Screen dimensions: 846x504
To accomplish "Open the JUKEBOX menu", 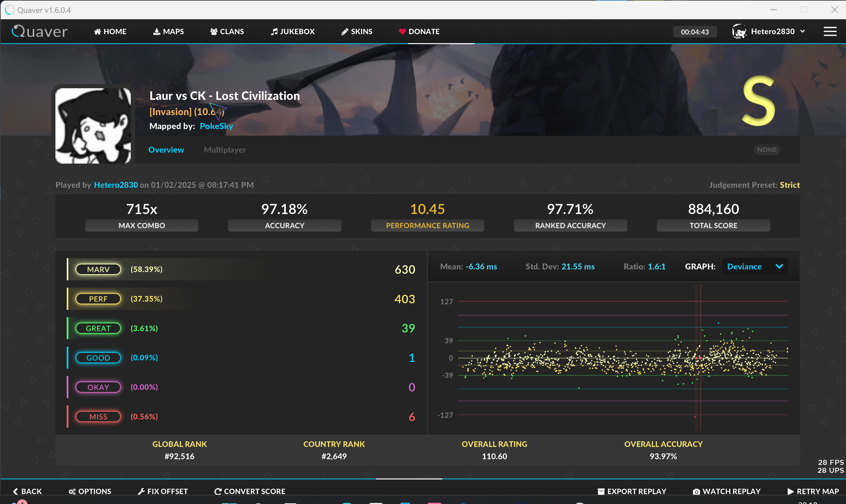I will [293, 32].
